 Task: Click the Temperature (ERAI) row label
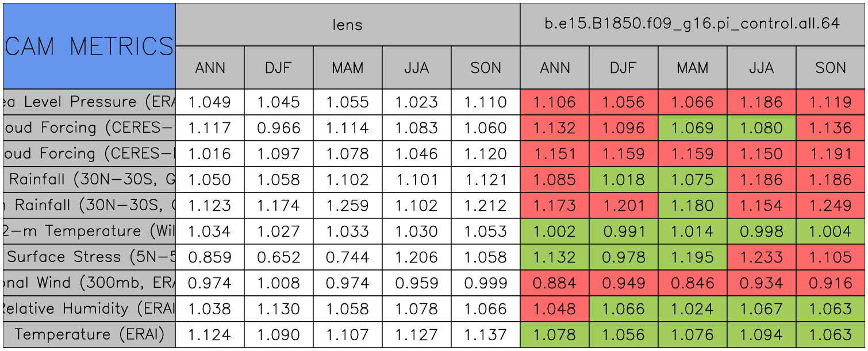89,334
